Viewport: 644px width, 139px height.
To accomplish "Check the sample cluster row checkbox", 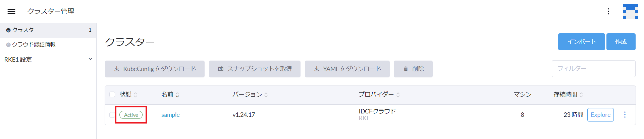I will coord(112,115).
